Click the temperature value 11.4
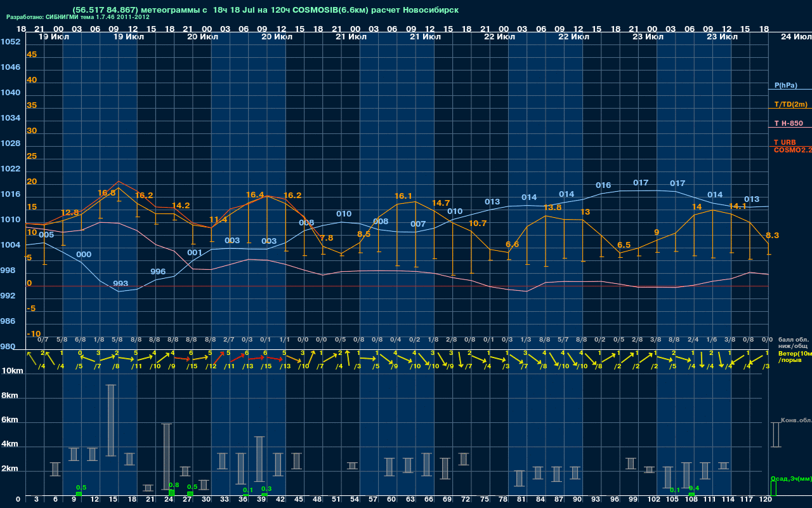The image size is (812, 508). tap(218, 220)
